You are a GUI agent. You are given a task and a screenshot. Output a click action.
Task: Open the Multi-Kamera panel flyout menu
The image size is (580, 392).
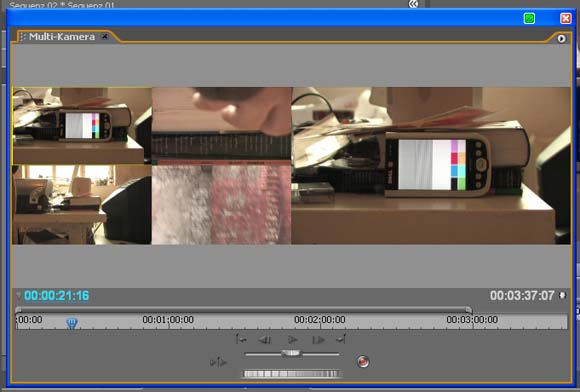pos(561,38)
